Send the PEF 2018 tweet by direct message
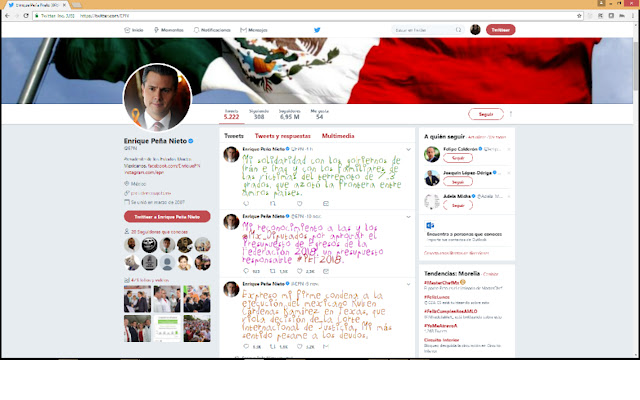This screenshot has width=640, height=400. point(326,271)
